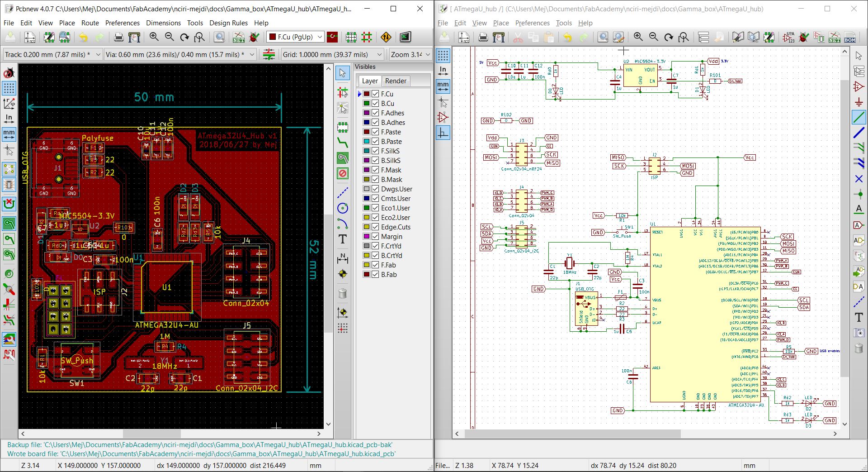Select the add filled zones tool

click(x=343, y=158)
